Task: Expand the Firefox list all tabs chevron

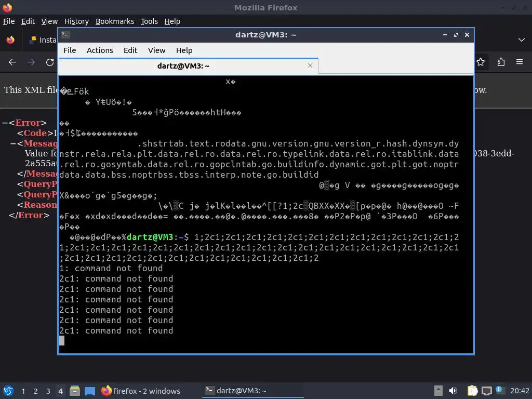Action: 522,40
